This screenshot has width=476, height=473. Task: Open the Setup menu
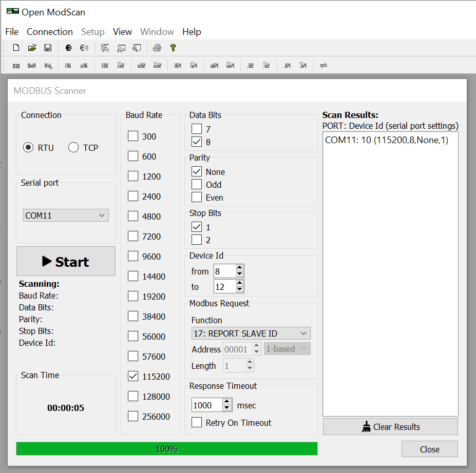92,32
